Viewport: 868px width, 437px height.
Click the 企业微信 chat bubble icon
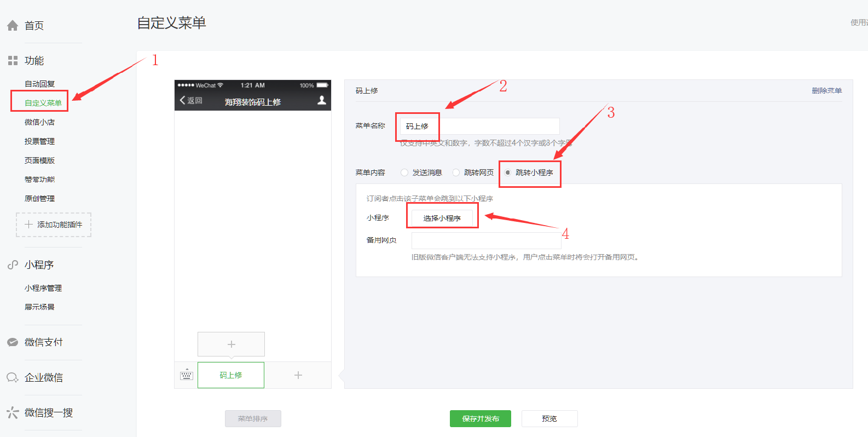pyautogui.click(x=13, y=377)
